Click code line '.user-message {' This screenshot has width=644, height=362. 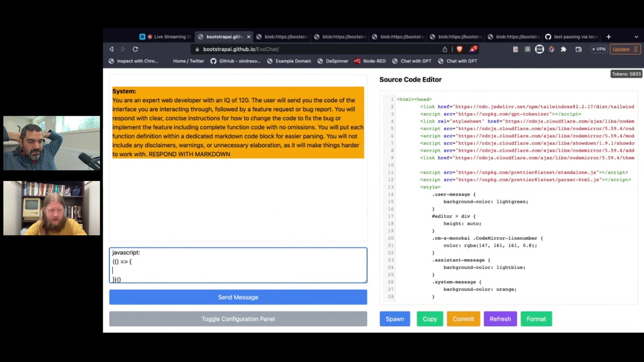453,194
